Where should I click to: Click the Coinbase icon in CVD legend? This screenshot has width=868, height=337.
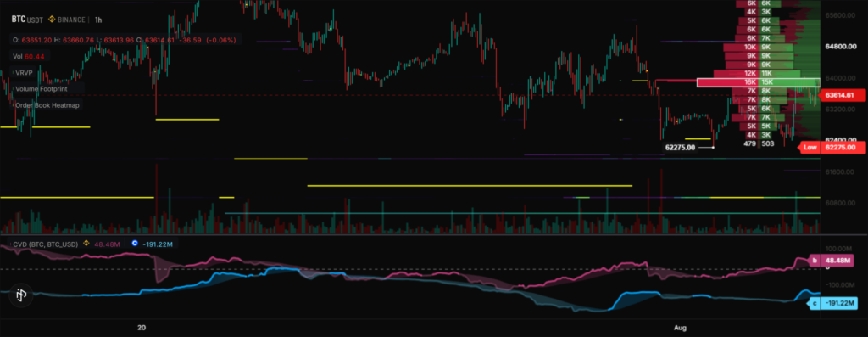(136, 244)
